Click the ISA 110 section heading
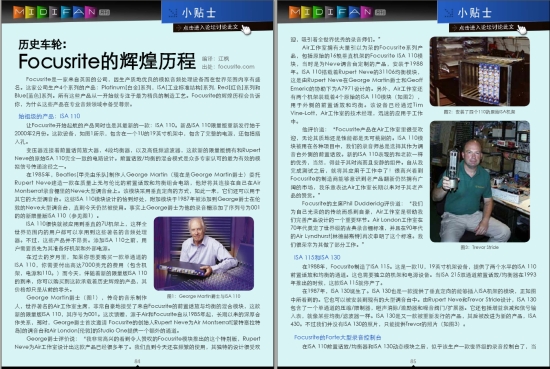Viewport: 550px width, 369px height. click(x=49, y=116)
